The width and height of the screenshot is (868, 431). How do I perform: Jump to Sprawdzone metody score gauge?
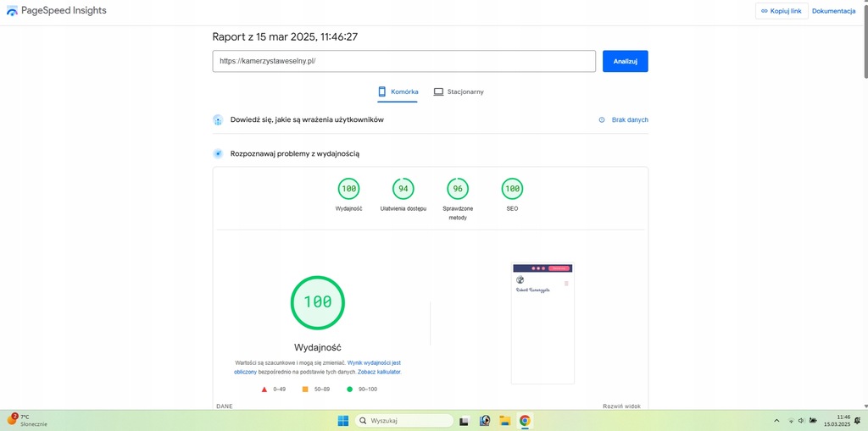pos(458,189)
